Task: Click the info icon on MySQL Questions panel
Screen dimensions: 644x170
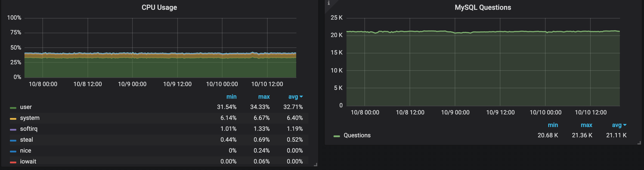Action: (x=329, y=3)
